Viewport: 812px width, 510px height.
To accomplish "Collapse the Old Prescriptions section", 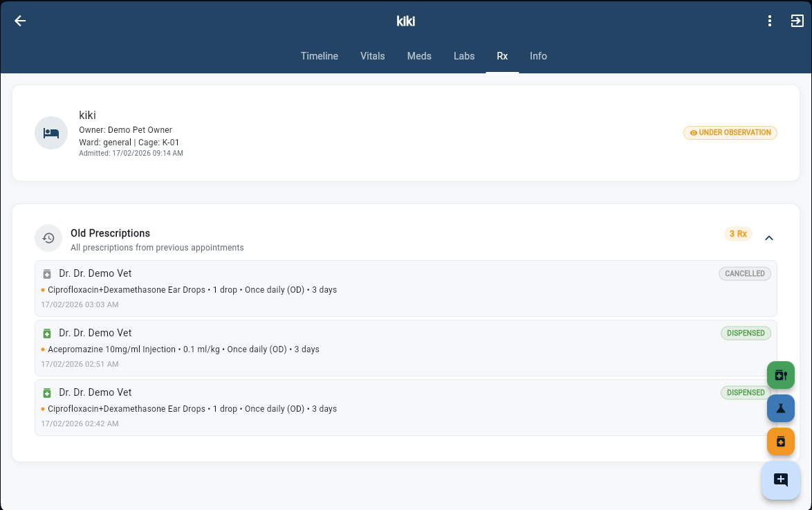I will pos(769,237).
